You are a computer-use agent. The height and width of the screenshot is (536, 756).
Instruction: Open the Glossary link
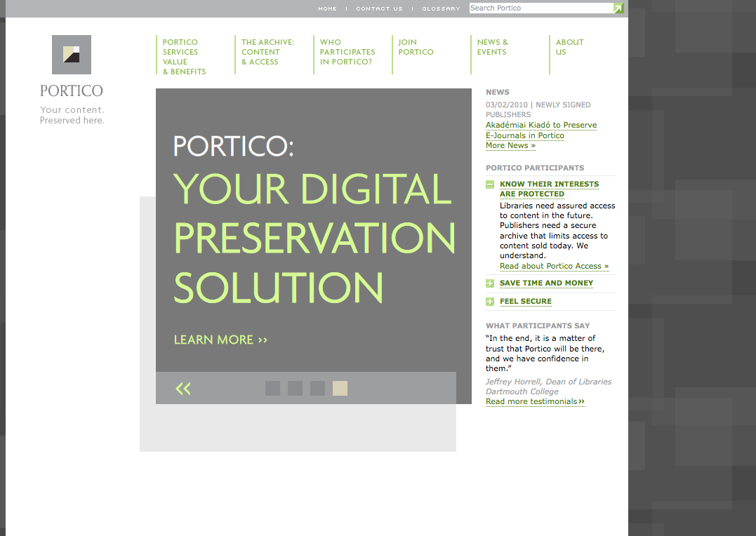click(x=441, y=8)
